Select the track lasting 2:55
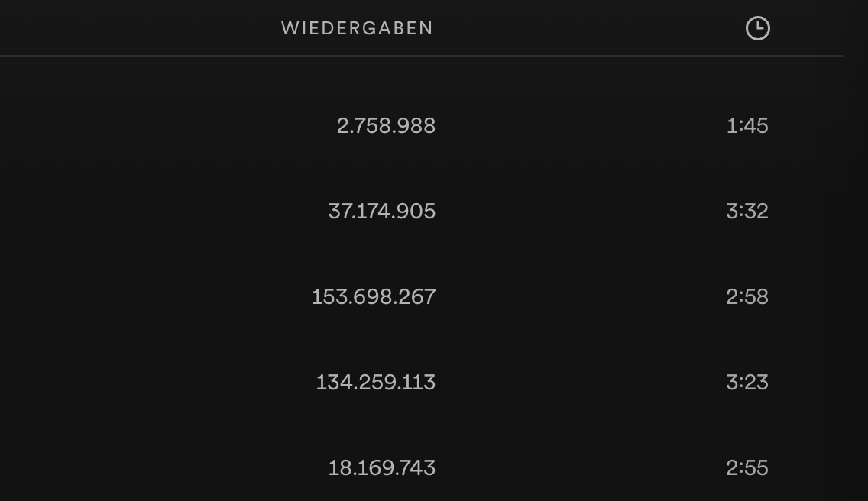 (x=747, y=467)
